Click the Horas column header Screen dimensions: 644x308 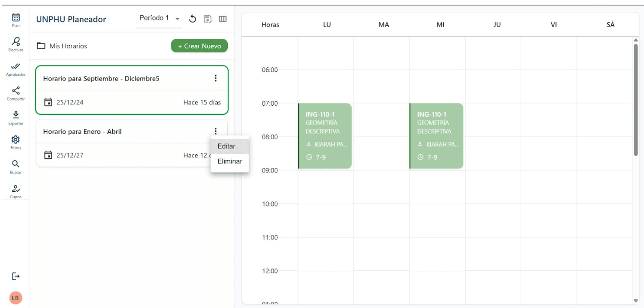coord(270,25)
